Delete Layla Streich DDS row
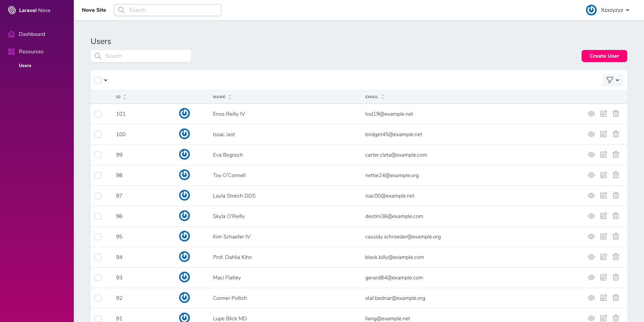 616,195
